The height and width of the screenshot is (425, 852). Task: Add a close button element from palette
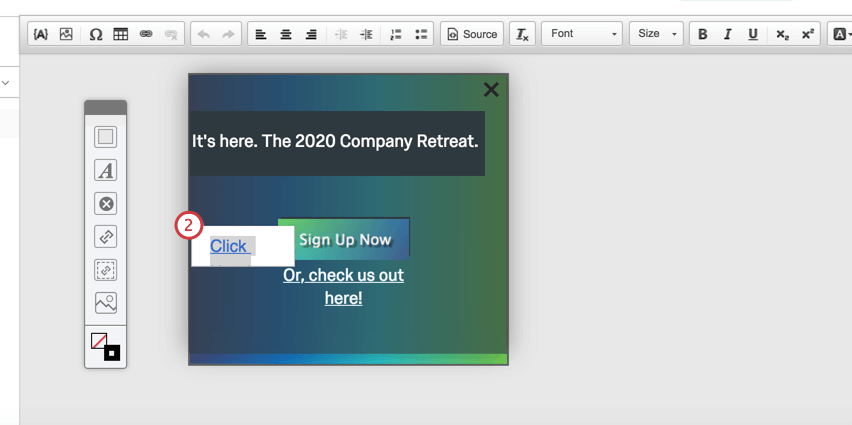pos(105,204)
